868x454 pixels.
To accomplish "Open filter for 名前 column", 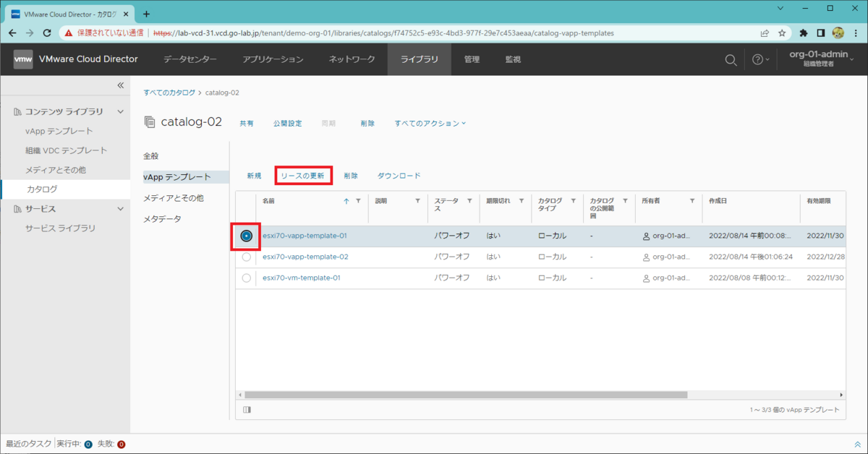I will click(x=358, y=201).
